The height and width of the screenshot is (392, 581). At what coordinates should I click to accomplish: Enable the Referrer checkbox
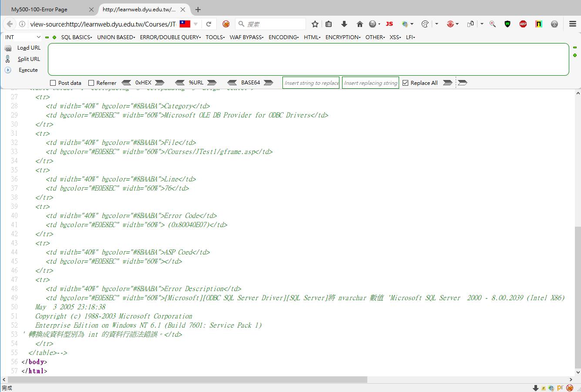(x=91, y=83)
